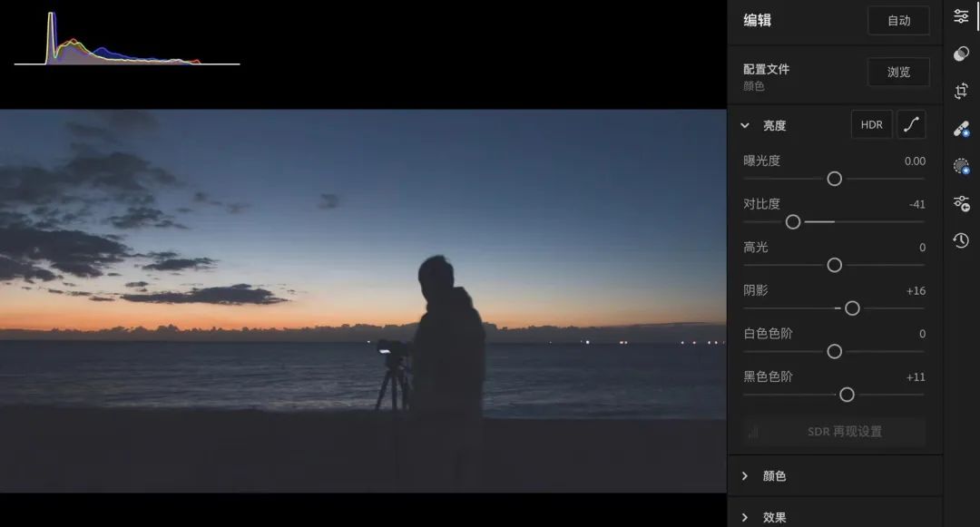This screenshot has height=527, width=980.
Task: Open the Edit sliders panel icon
Action: 961,16
